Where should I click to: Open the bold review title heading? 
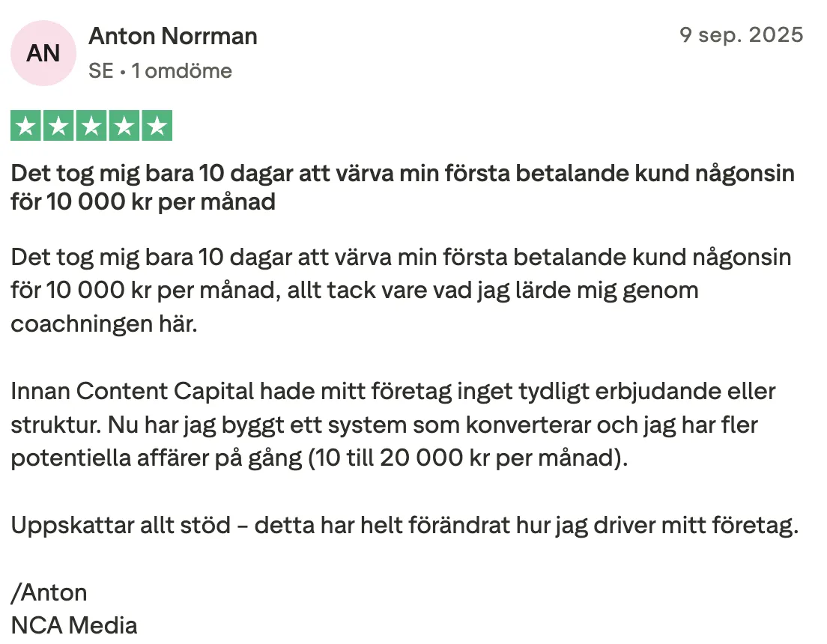pos(402,187)
